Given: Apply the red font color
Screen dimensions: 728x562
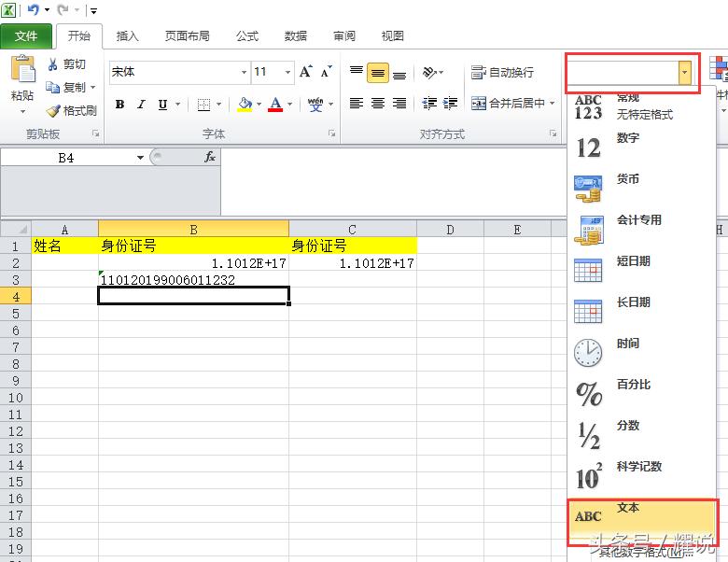Looking at the screenshot, I should click(275, 105).
